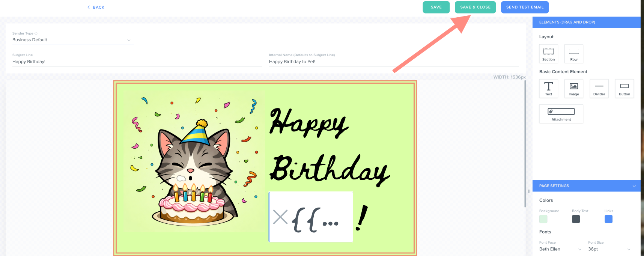Go back using the Back link
Image resolution: width=644 pixels, height=256 pixels.
pos(96,7)
